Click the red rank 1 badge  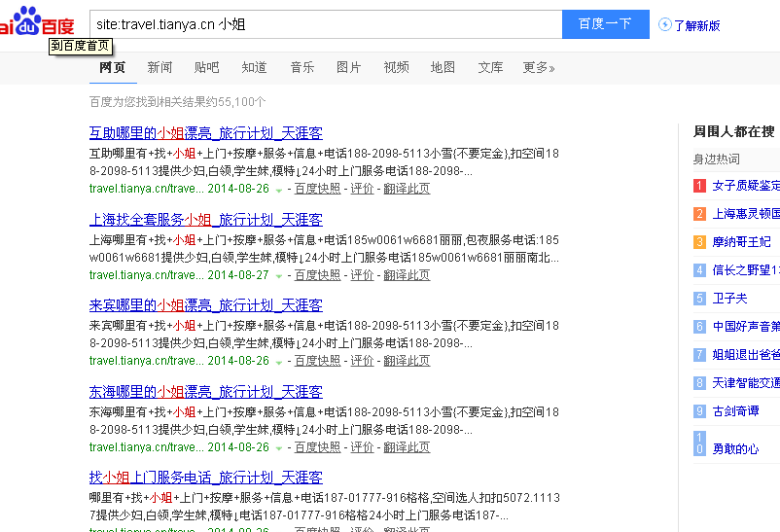click(x=699, y=186)
